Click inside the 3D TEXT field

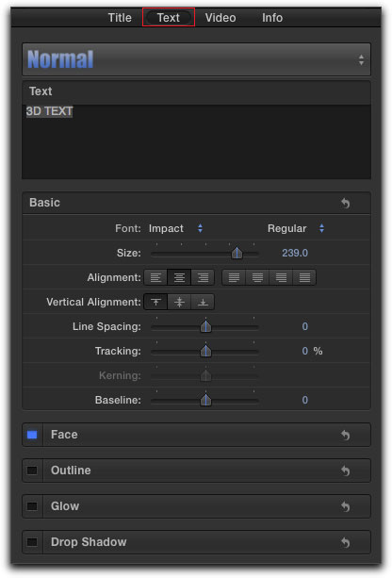coord(196,142)
